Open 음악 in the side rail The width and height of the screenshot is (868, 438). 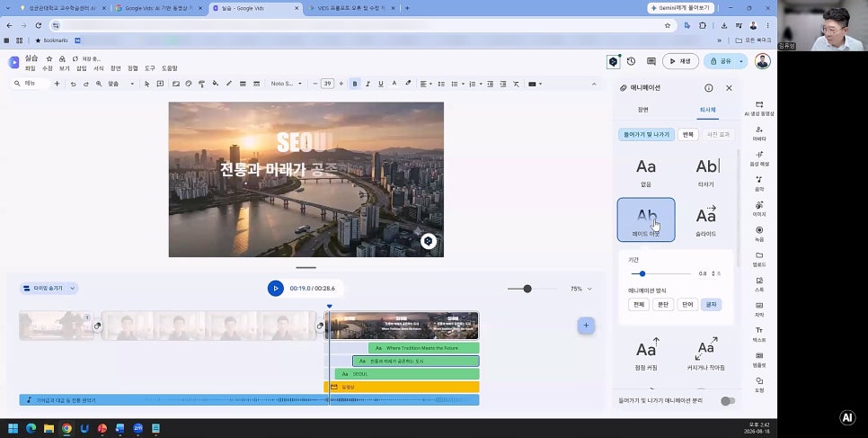point(759,184)
